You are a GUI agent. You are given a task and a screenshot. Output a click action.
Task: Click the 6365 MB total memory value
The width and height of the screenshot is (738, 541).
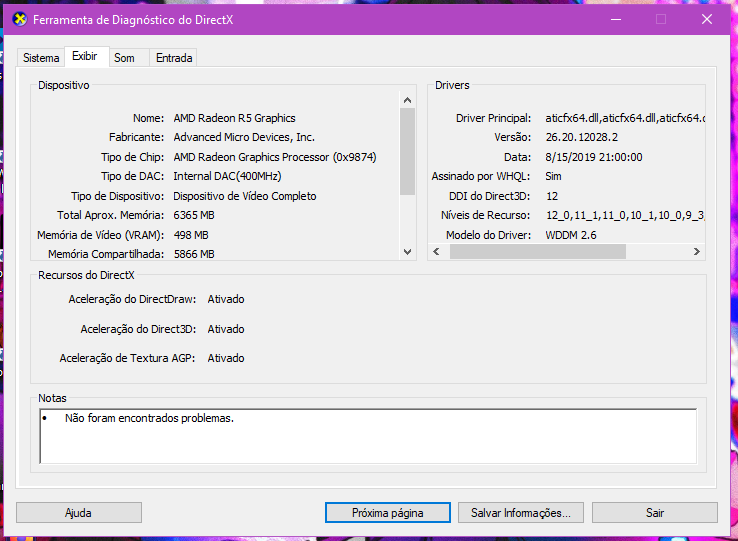point(194,216)
